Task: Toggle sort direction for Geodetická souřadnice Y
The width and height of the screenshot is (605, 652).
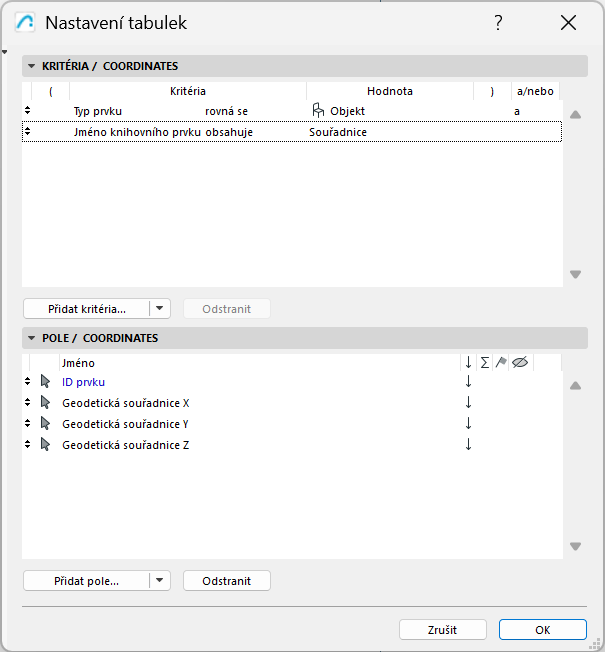Action: (468, 424)
